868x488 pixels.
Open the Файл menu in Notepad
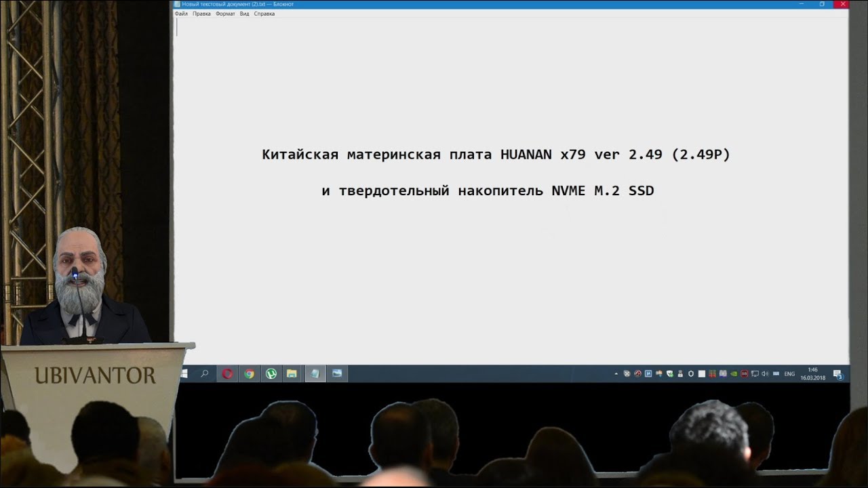point(181,14)
